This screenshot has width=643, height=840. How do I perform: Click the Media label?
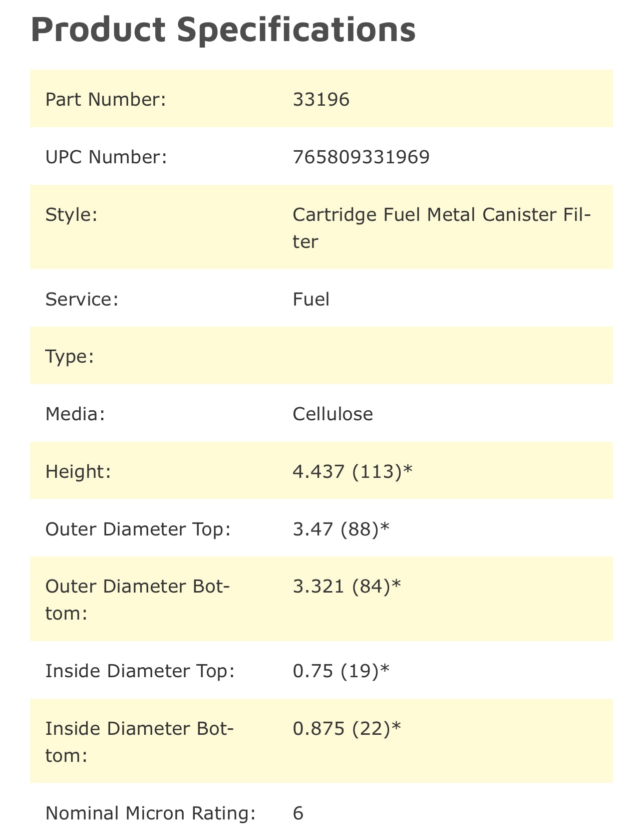point(75,414)
